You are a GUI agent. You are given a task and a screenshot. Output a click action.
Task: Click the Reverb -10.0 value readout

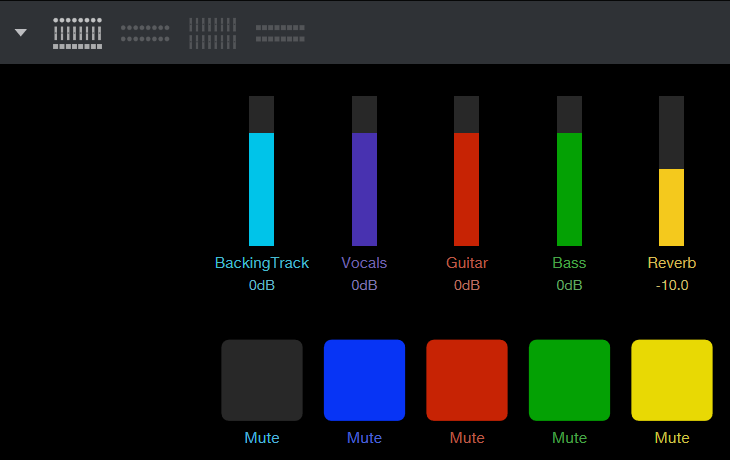tap(672, 285)
